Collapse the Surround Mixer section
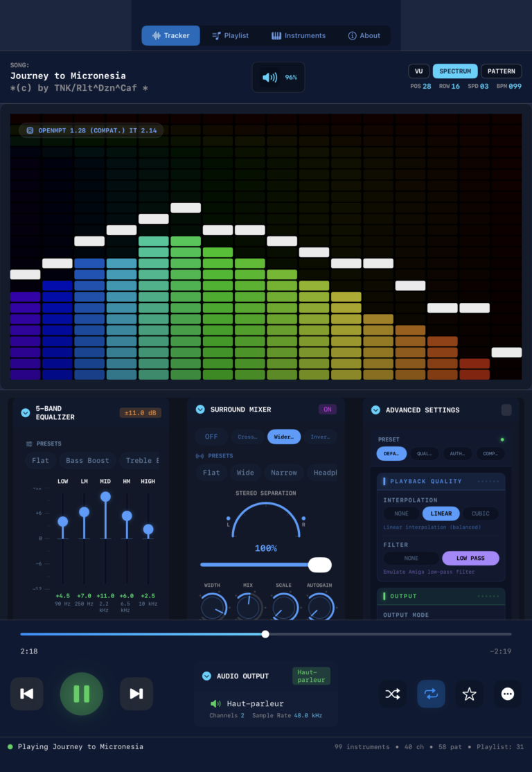This screenshot has width=532, height=772. pyautogui.click(x=200, y=410)
